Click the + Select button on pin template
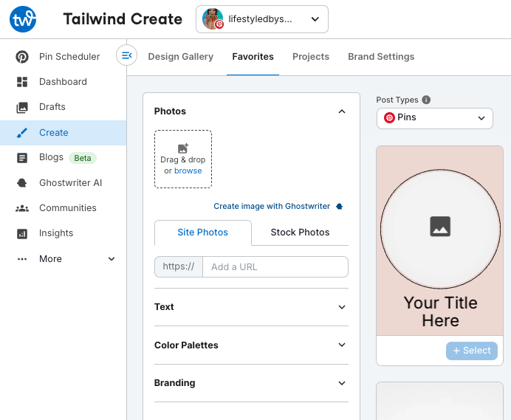Image resolution: width=511 pixels, height=420 pixels. (x=472, y=351)
